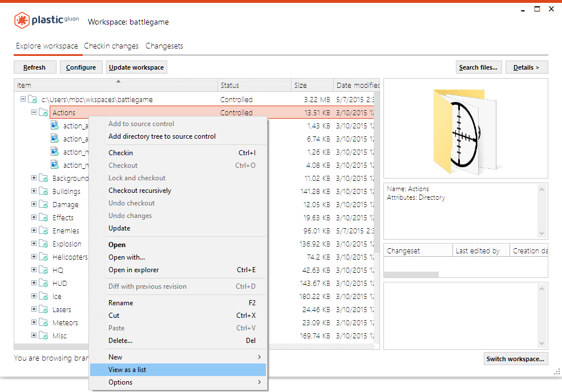The width and height of the screenshot is (562, 392).
Task: Choose Checkin from the context menu
Action: click(x=178, y=153)
